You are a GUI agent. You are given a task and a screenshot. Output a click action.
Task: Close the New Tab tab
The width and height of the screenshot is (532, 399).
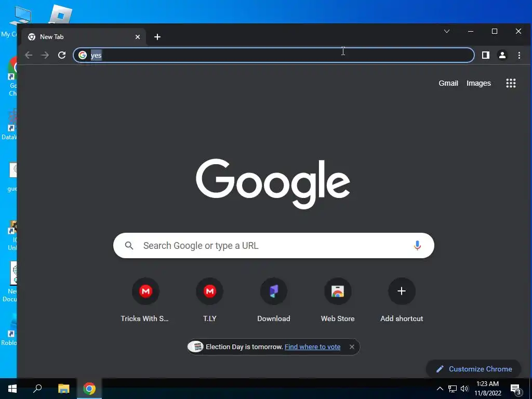coord(137,37)
